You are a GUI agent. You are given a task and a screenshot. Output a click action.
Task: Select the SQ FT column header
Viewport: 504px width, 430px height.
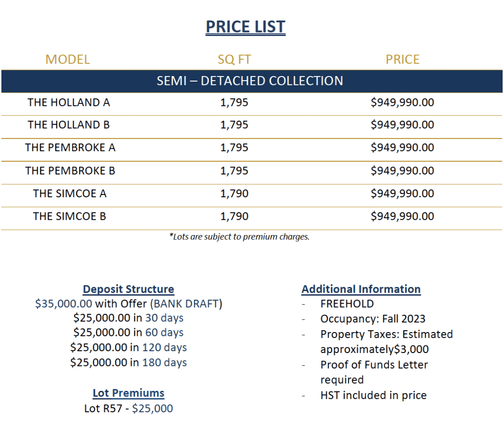pyautogui.click(x=234, y=59)
